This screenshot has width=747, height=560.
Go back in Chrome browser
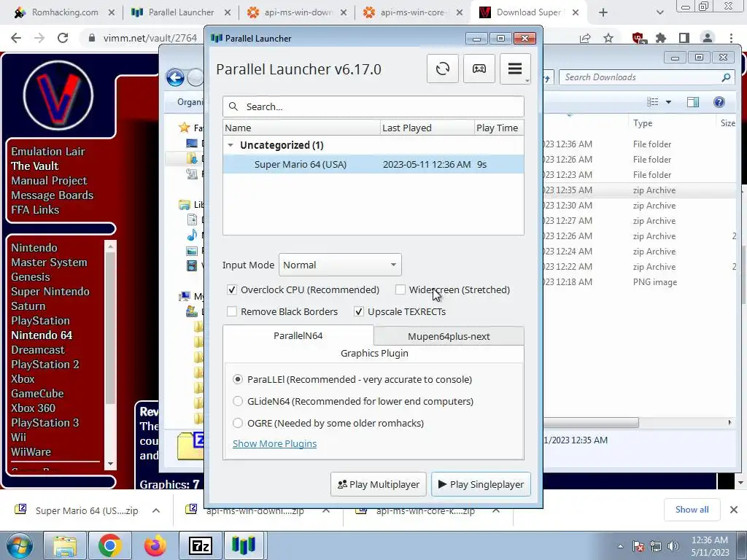click(16, 38)
